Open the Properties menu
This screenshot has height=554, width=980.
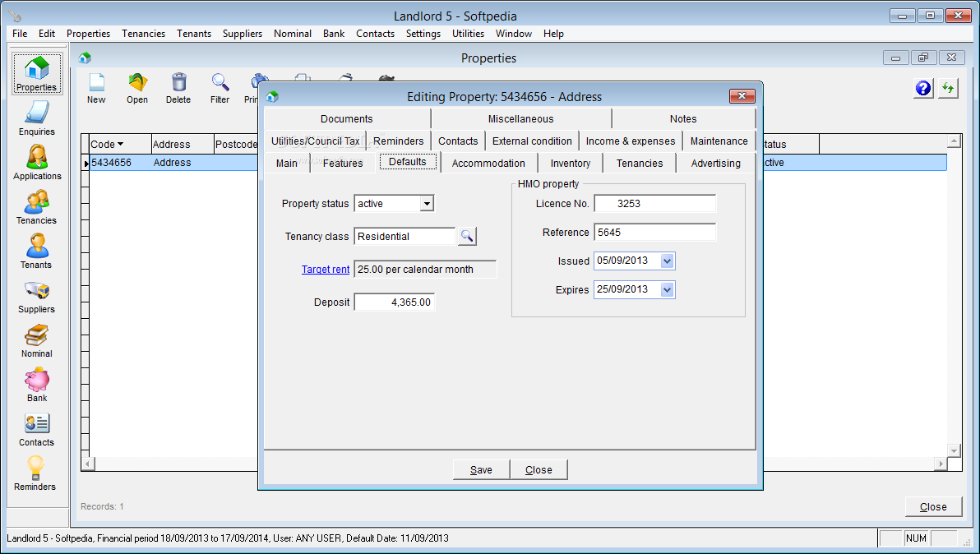click(88, 34)
